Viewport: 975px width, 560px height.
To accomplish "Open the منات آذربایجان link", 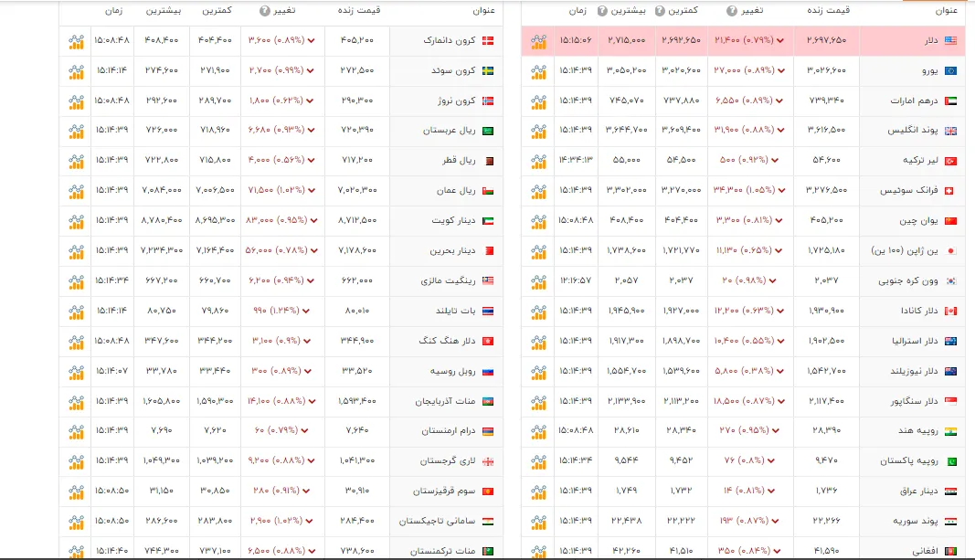I will coord(445,401).
